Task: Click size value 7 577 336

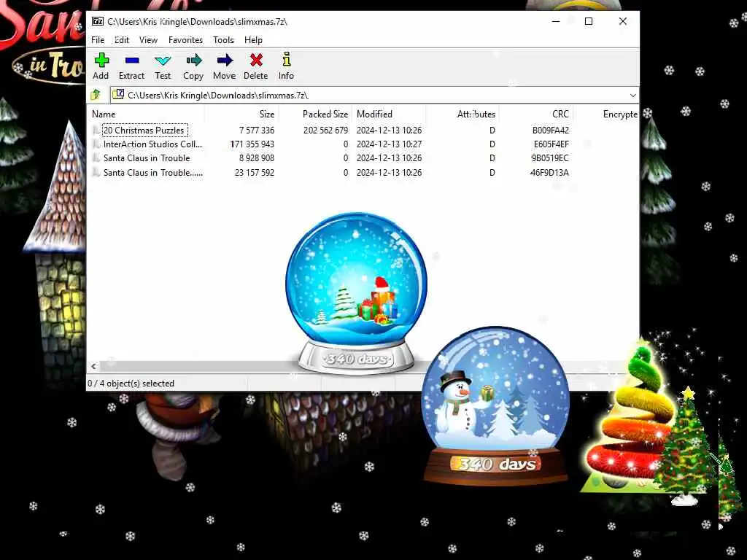Action: [x=257, y=130]
